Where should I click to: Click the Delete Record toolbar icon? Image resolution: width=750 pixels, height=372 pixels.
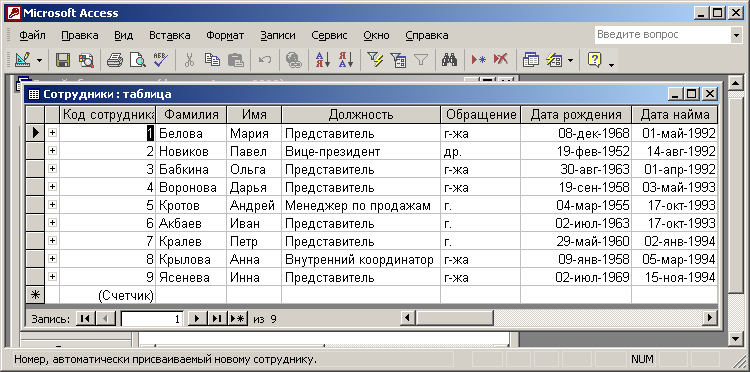point(501,60)
